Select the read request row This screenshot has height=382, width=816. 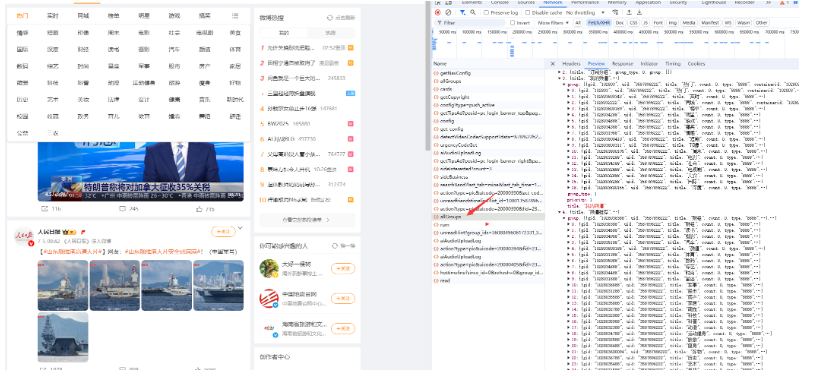(x=488, y=281)
